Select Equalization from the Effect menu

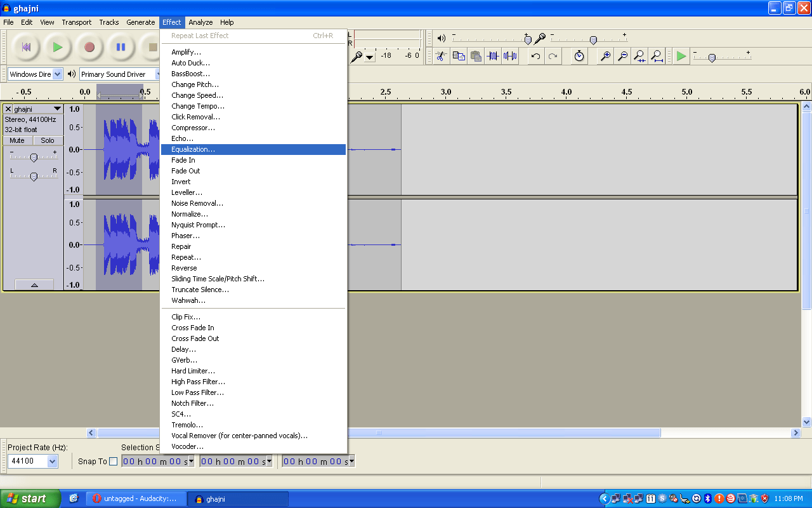tap(193, 149)
